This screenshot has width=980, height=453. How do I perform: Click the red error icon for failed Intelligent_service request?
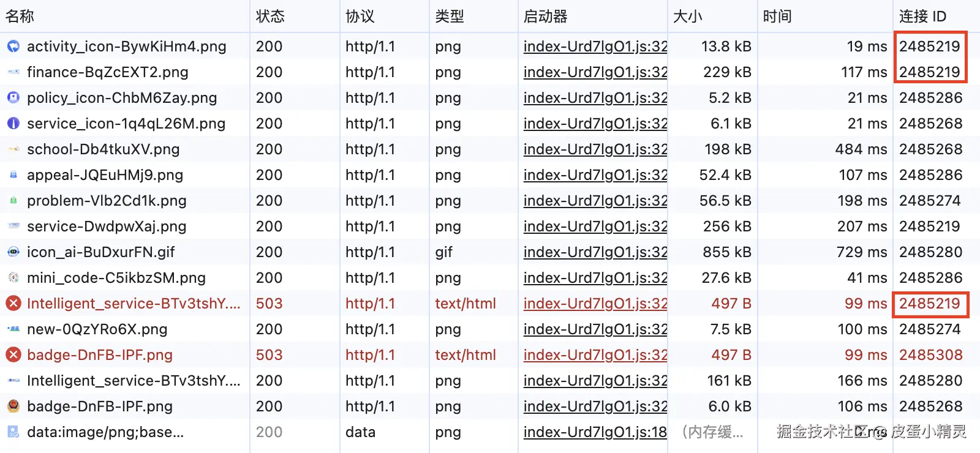click(x=13, y=303)
